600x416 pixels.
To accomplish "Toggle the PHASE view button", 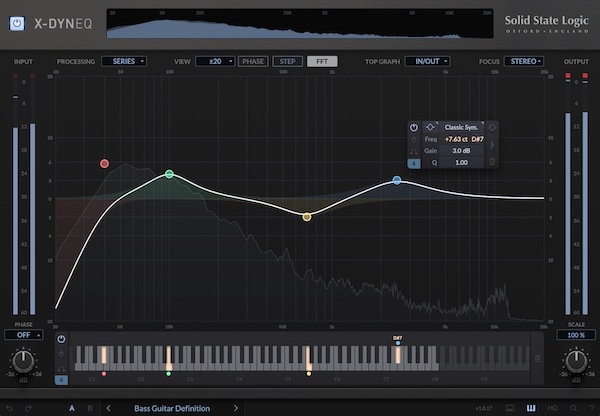I will [253, 61].
